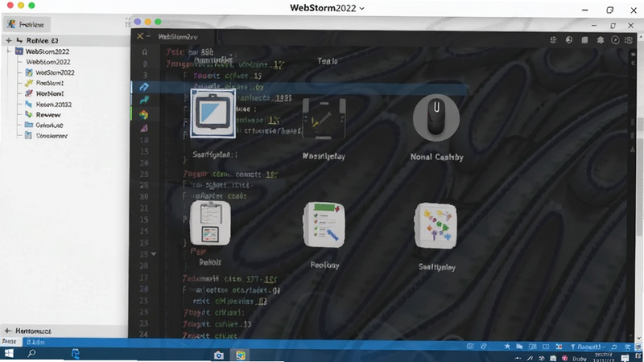644x362 pixels.
Task: Click the flag icon in the status bar
Action: pos(519,347)
